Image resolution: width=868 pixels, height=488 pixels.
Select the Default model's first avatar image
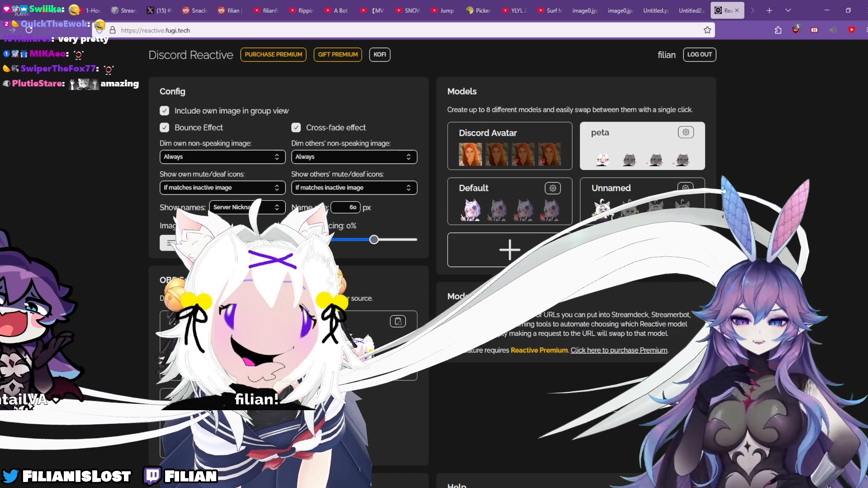[470, 210]
